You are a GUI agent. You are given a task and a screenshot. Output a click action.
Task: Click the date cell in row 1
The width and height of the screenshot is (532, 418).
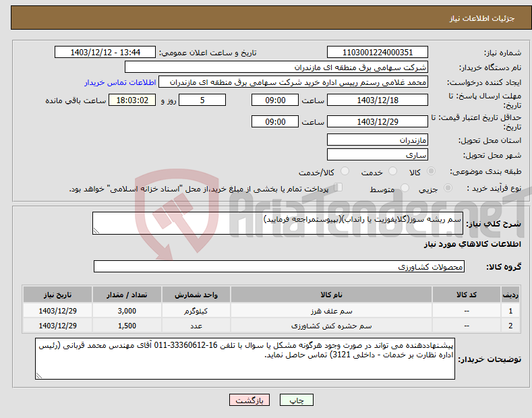[58, 310]
